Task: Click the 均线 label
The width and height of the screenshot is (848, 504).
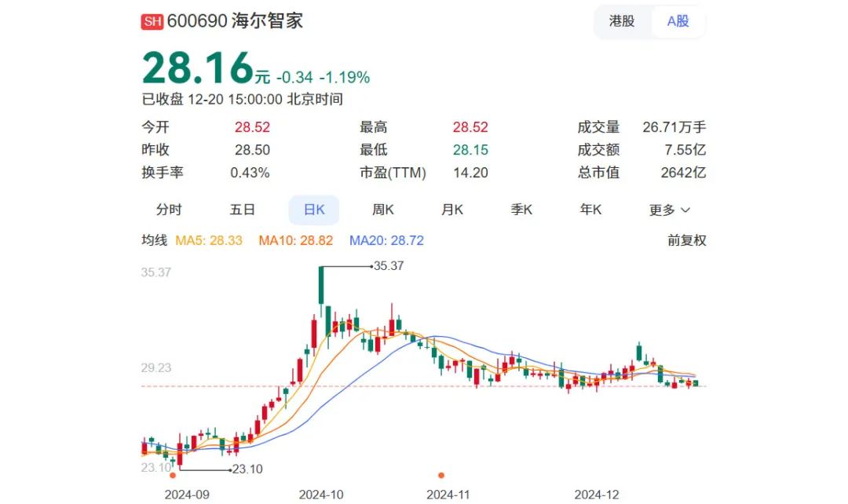Action: [x=155, y=240]
